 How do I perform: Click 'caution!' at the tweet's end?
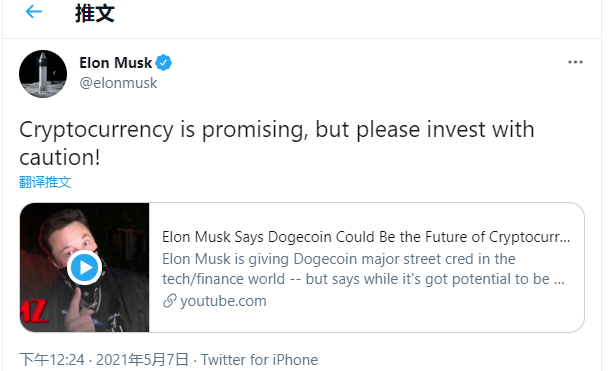[x=60, y=158]
